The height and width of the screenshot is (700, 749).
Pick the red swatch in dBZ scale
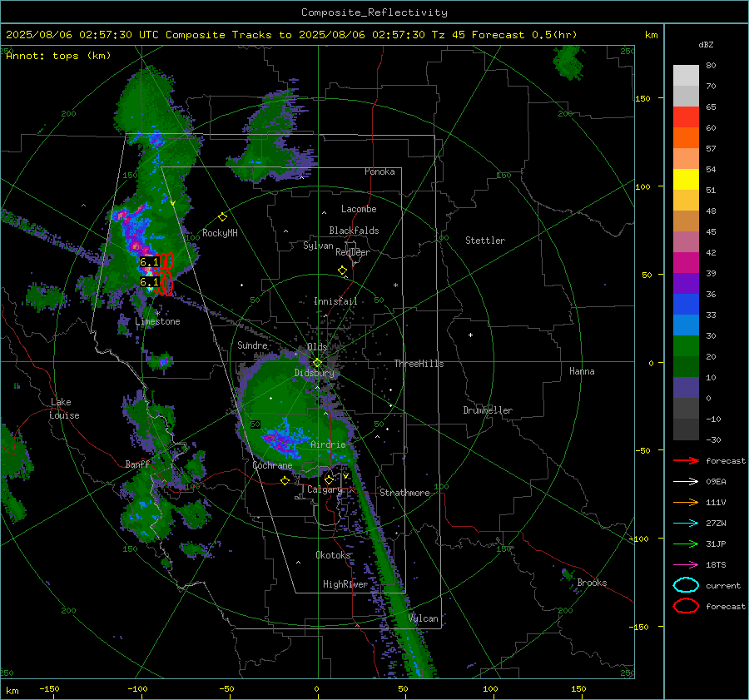click(686, 117)
